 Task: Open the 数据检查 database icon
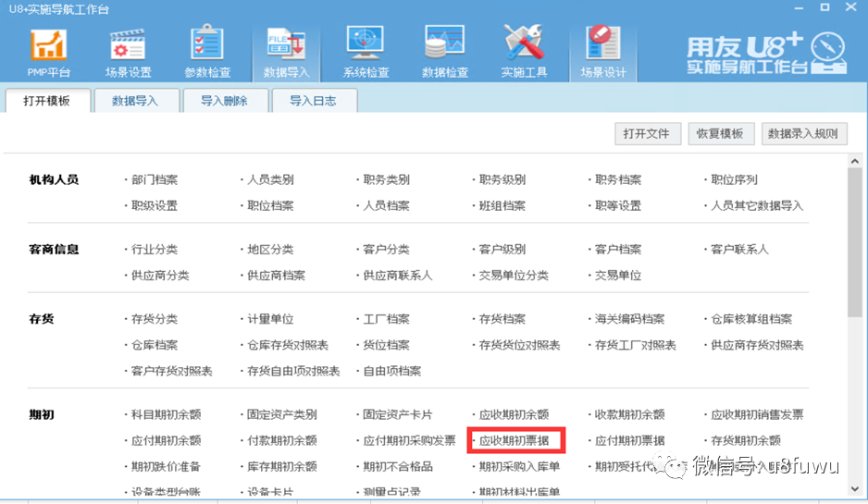tap(444, 53)
